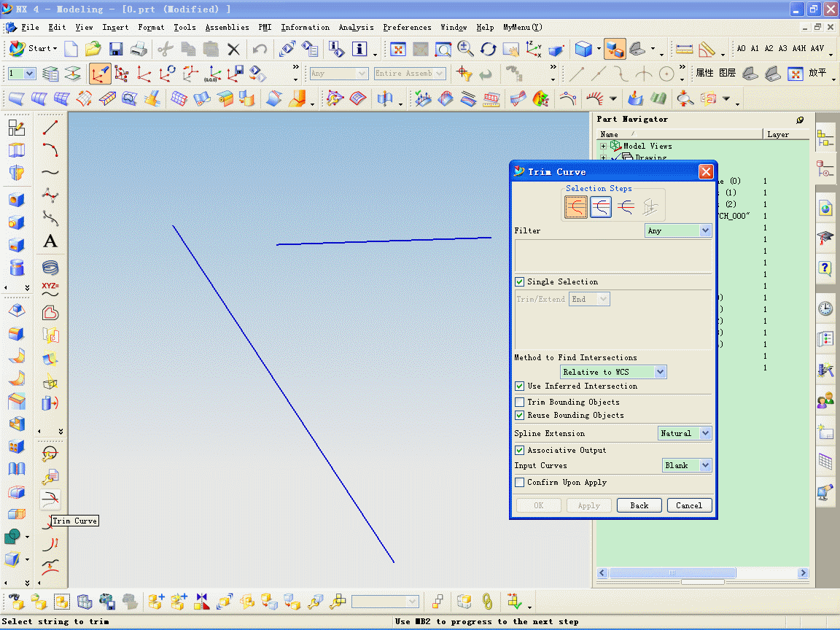Select the Text 'A' tool
Screen dimensions: 840x630
50,241
